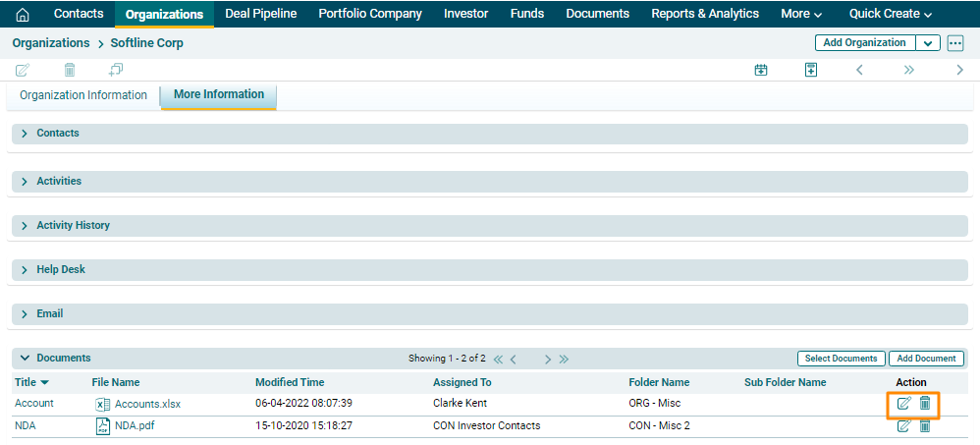Click the trash icon in top toolbar
The image size is (980, 445).
pyautogui.click(x=70, y=70)
